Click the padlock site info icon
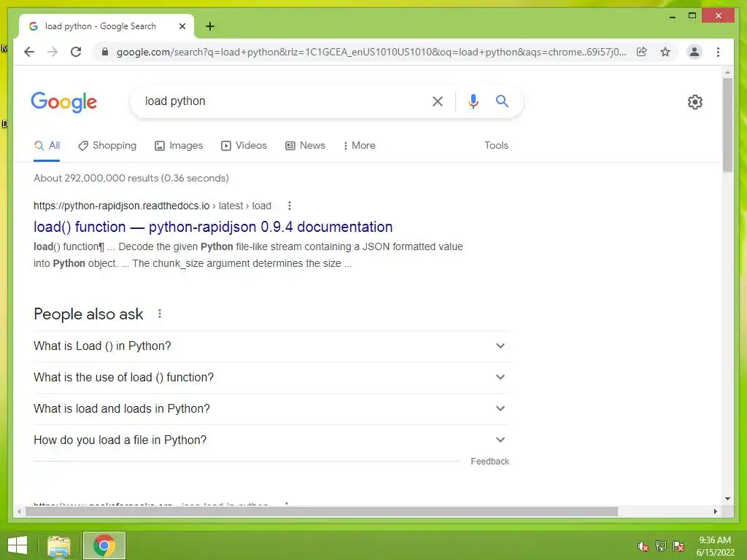The height and width of the screenshot is (560, 747). pyautogui.click(x=105, y=52)
